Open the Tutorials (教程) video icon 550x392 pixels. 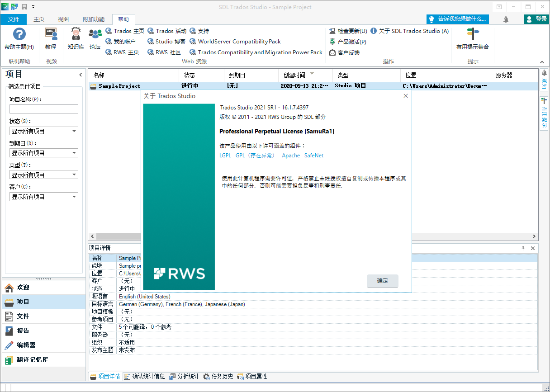(51, 34)
